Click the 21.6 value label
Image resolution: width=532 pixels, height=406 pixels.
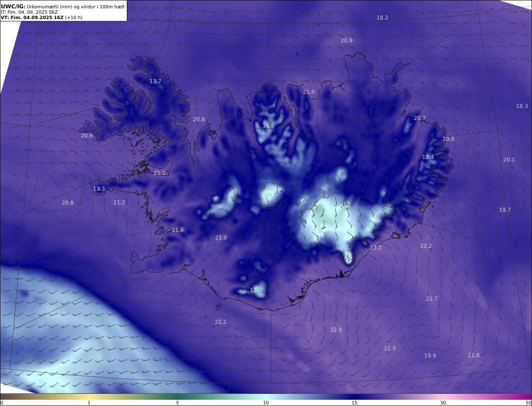point(177,230)
